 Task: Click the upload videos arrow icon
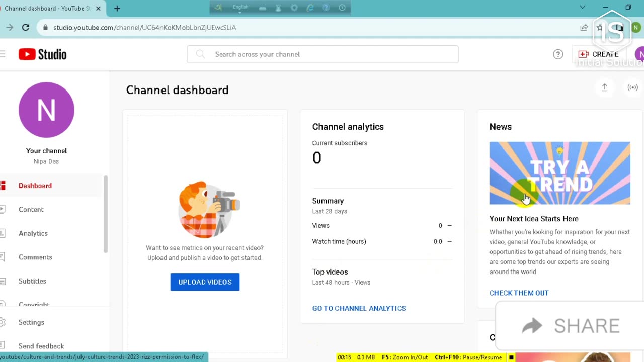tap(605, 87)
